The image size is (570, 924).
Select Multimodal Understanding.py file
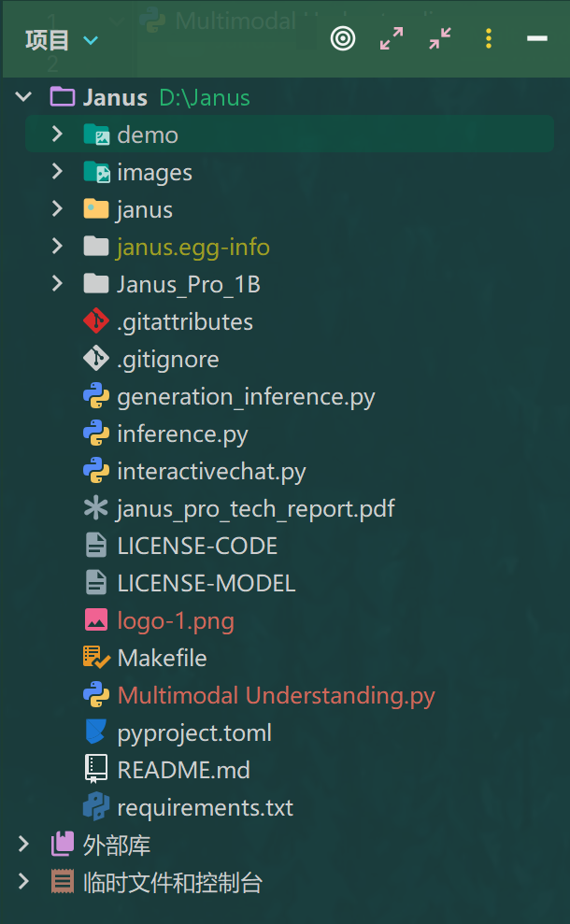276,695
